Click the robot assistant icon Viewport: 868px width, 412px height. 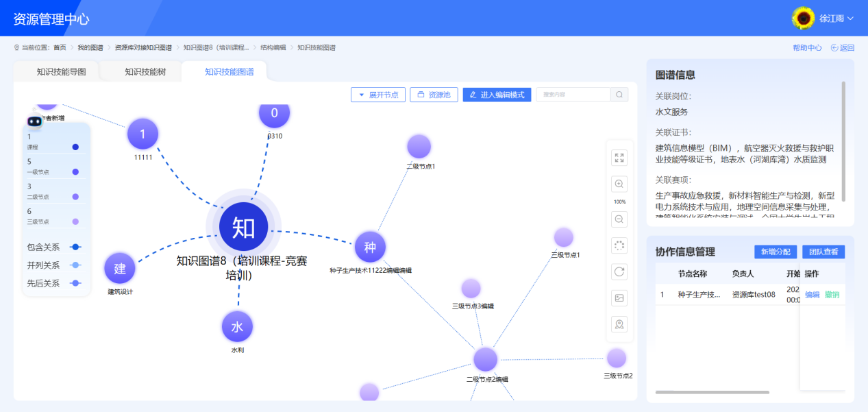pyautogui.click(x=34, y=121)
